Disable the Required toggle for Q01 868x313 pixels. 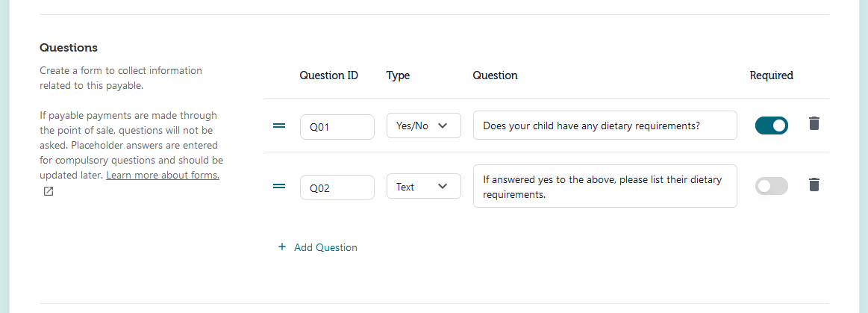click(x=772, y=125)
